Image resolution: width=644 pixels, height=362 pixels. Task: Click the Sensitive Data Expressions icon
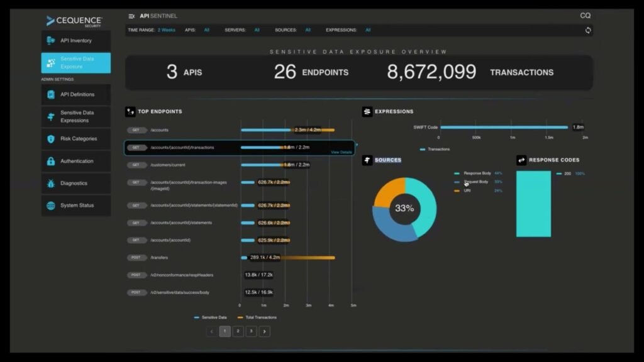click(50, 117)
